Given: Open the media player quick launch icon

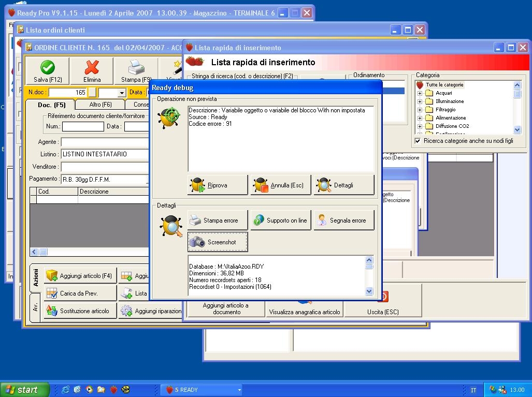Looking at the screenshot, I should [89, 390].
